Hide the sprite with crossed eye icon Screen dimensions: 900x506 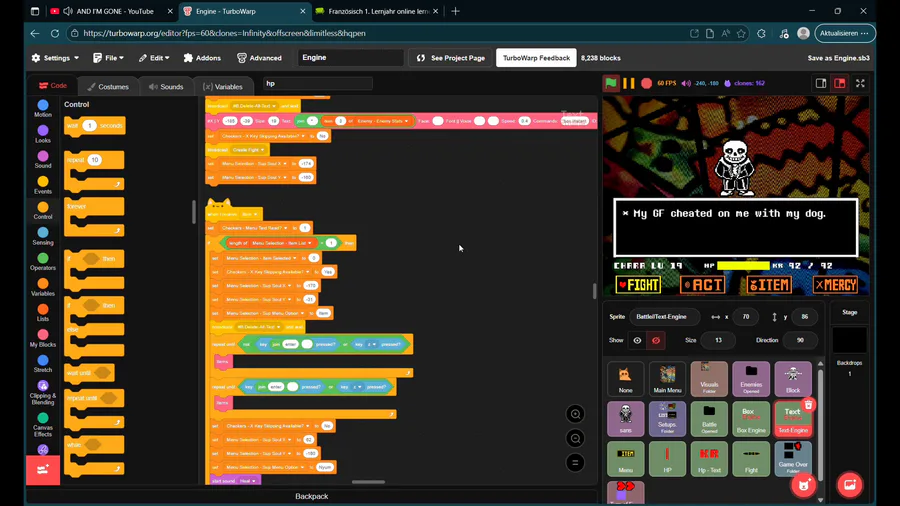point(655,340)
